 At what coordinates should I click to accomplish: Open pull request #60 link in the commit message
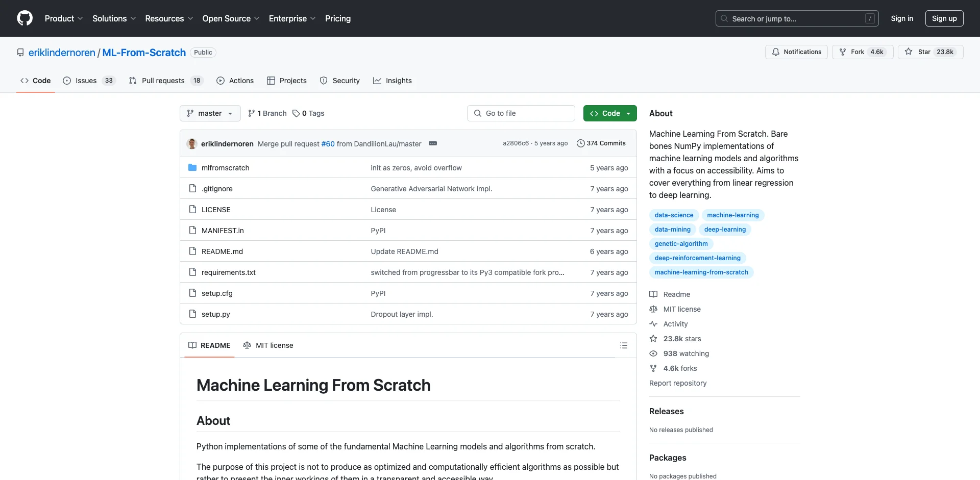pos(328,144)
